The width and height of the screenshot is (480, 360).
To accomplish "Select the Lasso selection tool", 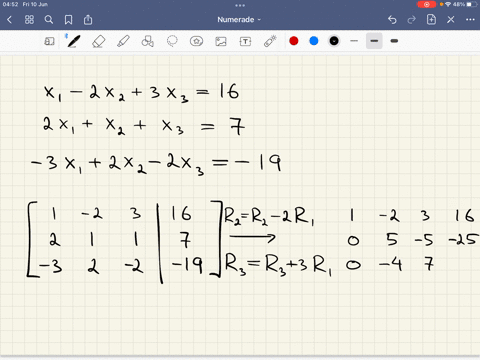I will [x=172, y=41].
